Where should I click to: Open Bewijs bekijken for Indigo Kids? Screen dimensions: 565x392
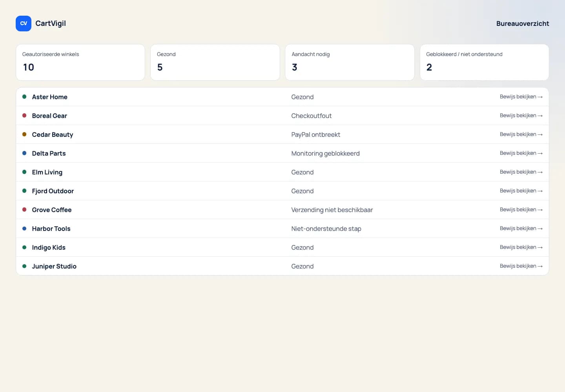pyautogui.click(x=521, y=247)
